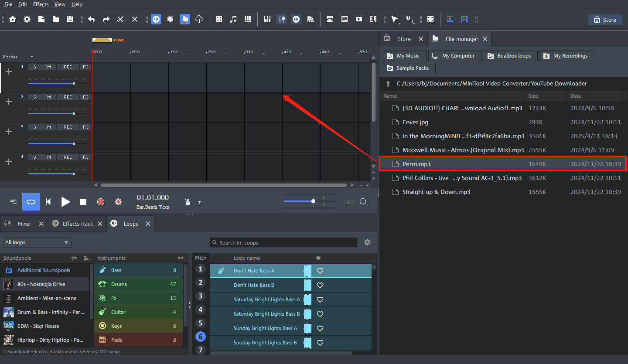The image size is (628, 364).
Task: Favorite the Don't Hate Bass A loop
Action: pyautogui.click(x=320, y=271)
